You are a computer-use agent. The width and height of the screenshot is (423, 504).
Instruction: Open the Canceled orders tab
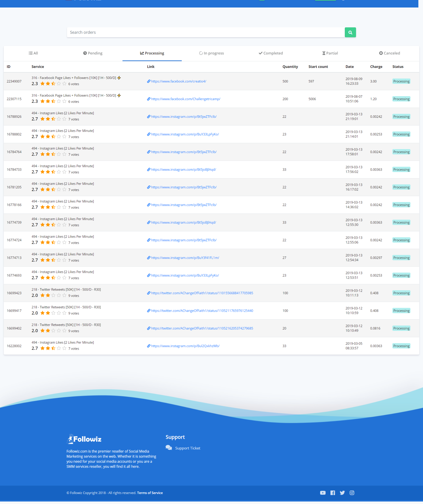click(x=390, y=53)
